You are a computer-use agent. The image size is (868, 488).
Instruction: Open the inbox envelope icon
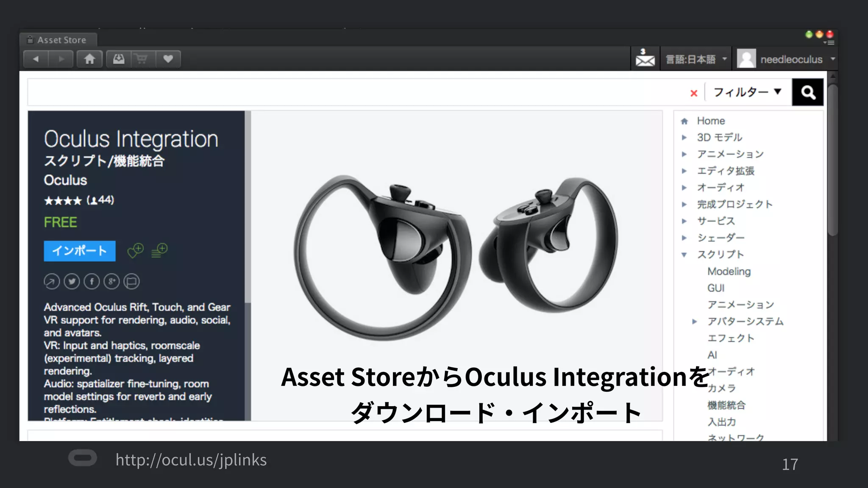[645, 58]
